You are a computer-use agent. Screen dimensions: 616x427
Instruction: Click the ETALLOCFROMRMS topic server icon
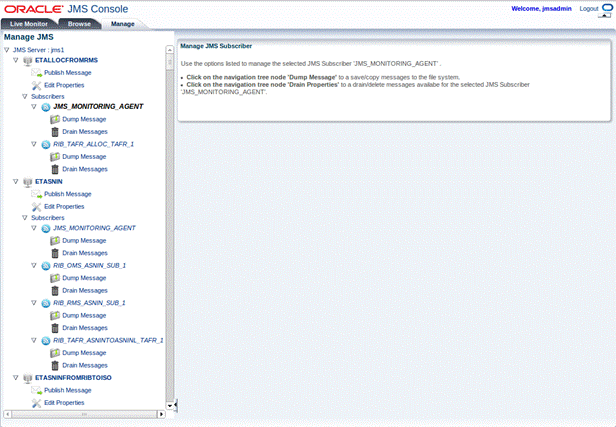pyautogui.click(x=28, y=60)
